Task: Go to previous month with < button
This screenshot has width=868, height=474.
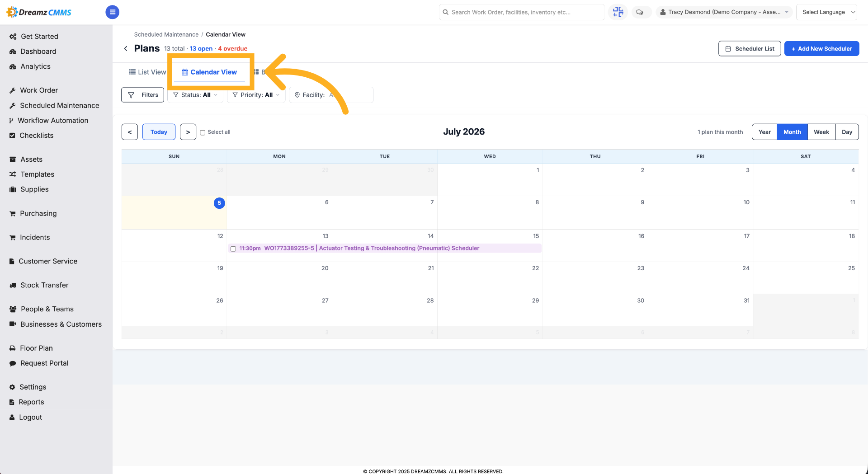Action: pos(130,132)
